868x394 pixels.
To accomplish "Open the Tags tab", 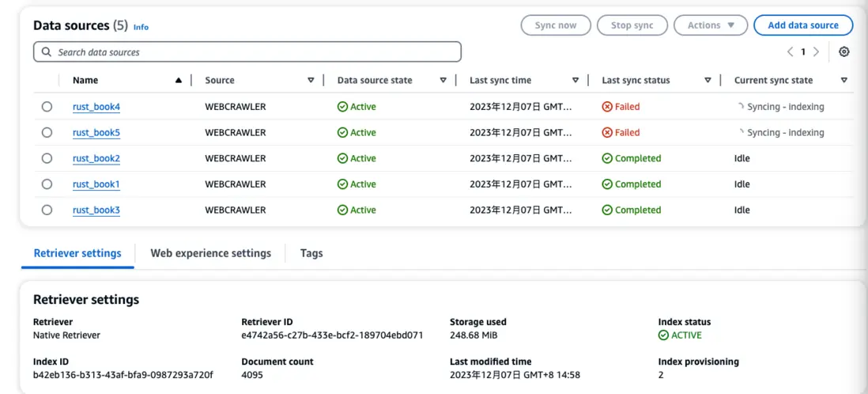I will coord(311,253).
